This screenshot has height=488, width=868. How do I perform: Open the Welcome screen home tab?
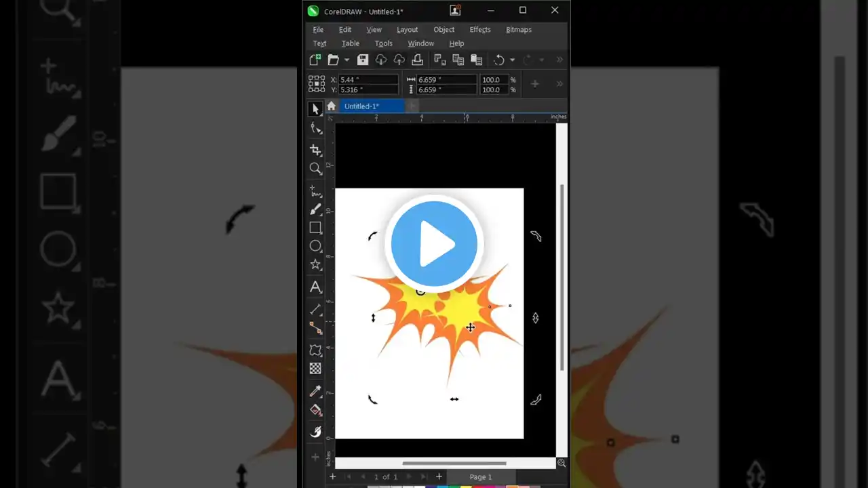[x=331, y=106]
